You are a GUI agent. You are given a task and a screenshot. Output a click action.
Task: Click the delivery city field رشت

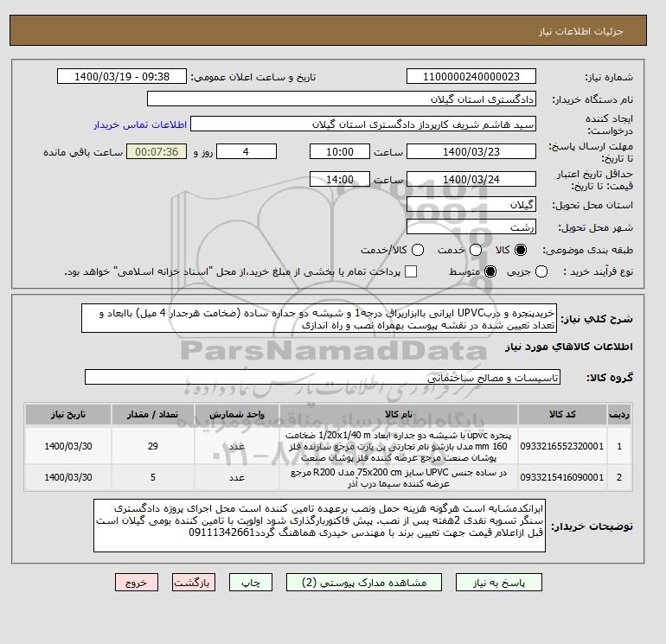pos(471,227)
